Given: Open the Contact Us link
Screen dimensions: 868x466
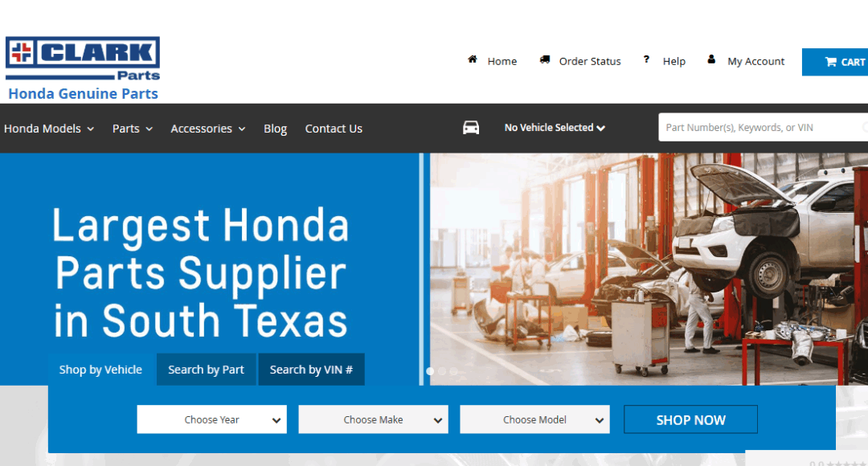Looking at the screenshot, I should (334, 129).
